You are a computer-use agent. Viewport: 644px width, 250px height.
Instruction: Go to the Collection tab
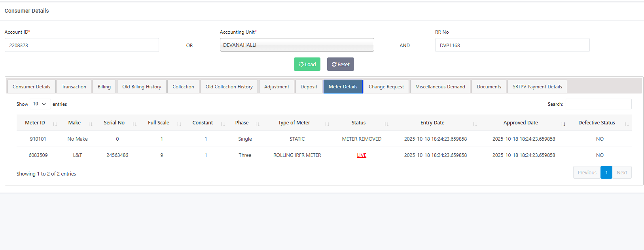(183, 87)
